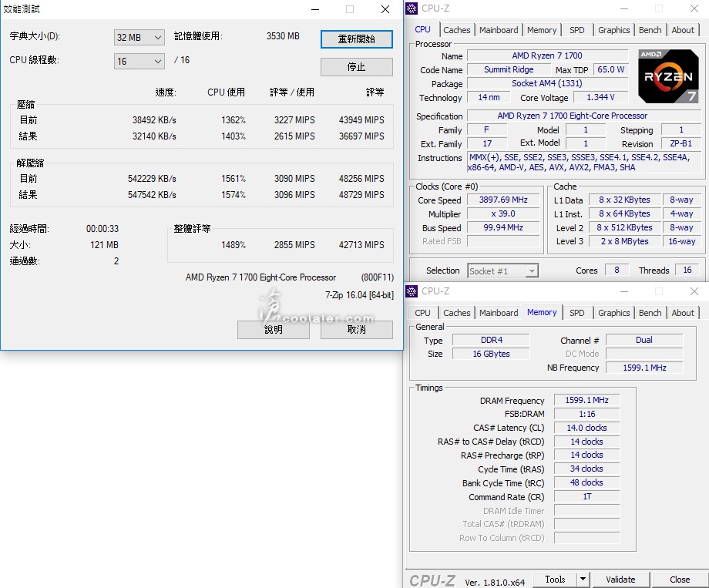Minimize the lower CPU-Z Memory window
The image size is (709, 588).
coord(624,291)
